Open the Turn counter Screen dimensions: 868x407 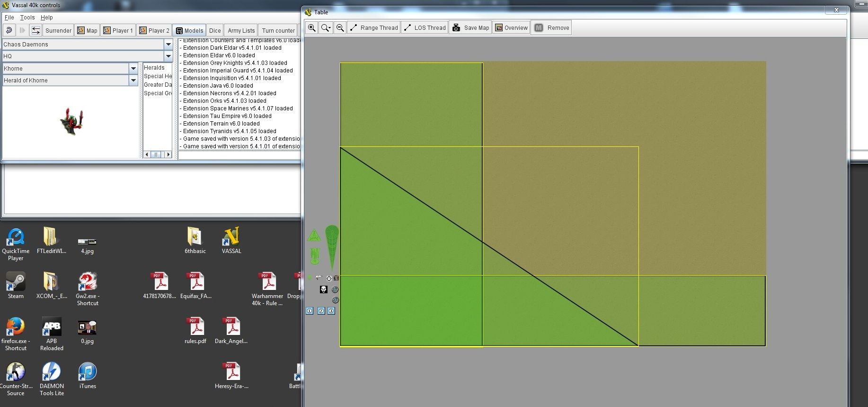(278, 30)
